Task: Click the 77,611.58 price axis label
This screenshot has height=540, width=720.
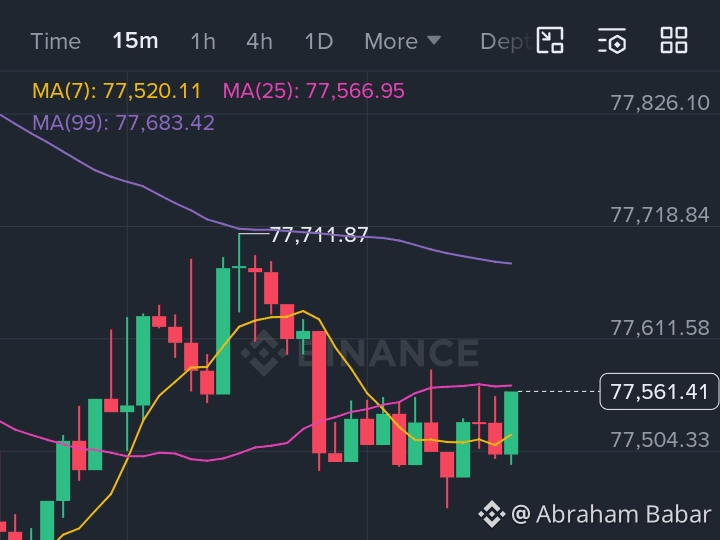Action: 660,327
